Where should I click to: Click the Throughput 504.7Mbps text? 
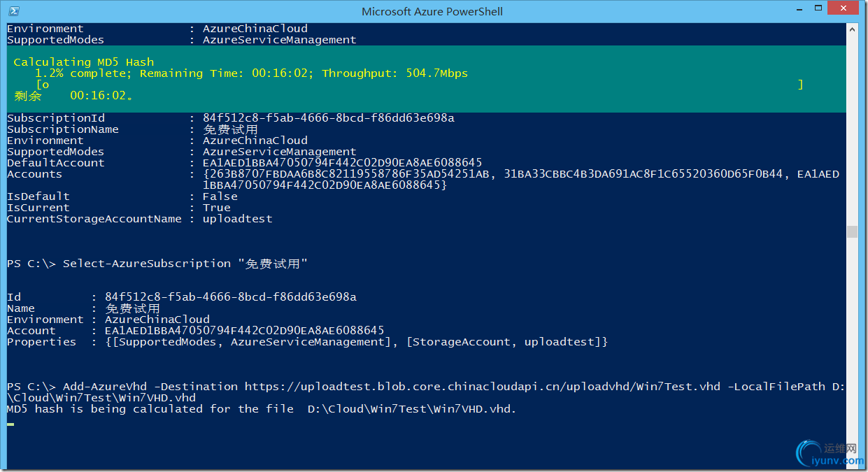pos(395,73)
